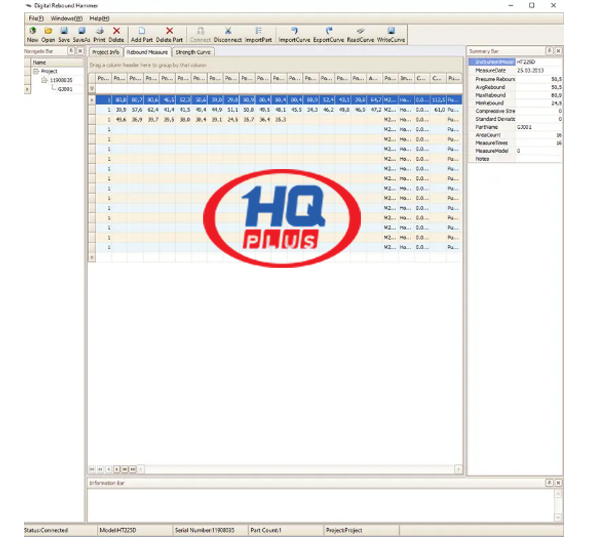Read the curve using the ReadCurve icon
This screenshot has width=600, height=540.
pyautogui.click(x=360, y=35)
